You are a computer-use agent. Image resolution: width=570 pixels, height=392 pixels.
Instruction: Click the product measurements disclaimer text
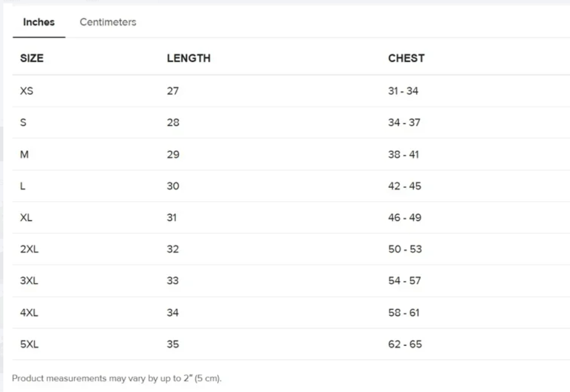117,379
